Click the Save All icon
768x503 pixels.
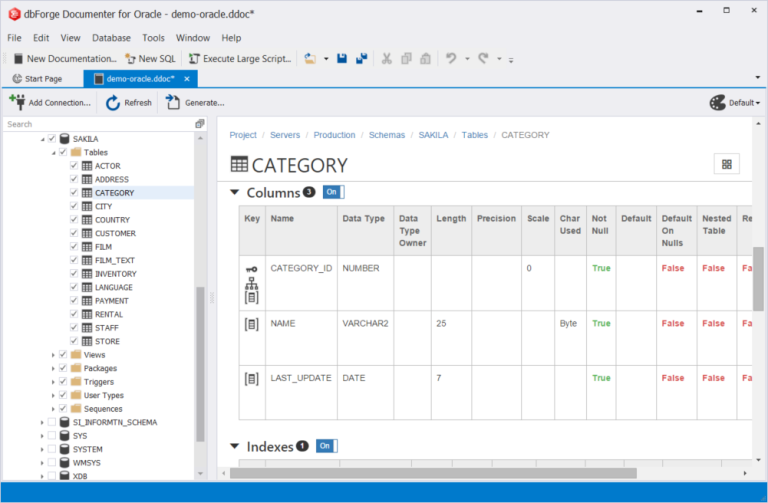click(x=361, y=59)
